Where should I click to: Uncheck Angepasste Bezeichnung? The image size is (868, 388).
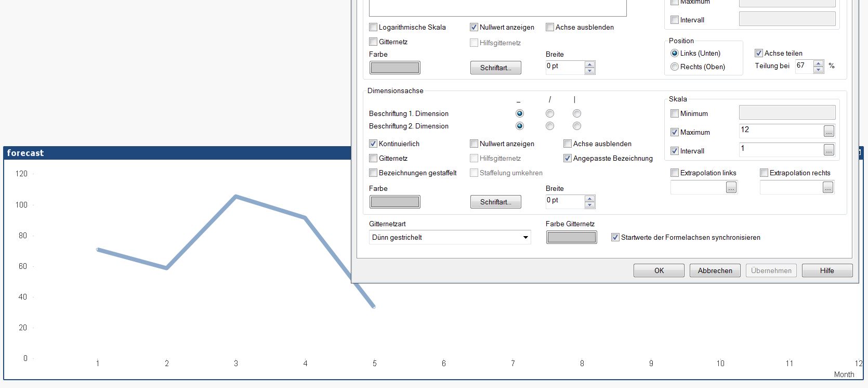tap(568, 158)
